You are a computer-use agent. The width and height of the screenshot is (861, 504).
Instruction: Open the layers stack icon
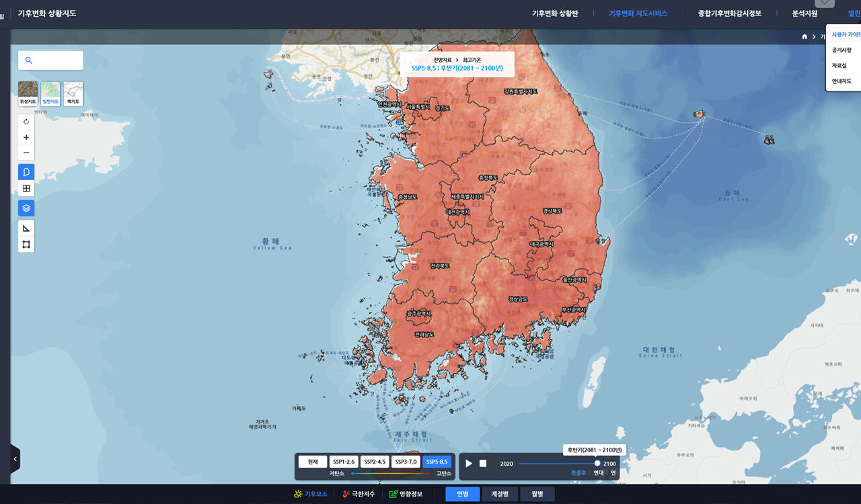point(26,208)
